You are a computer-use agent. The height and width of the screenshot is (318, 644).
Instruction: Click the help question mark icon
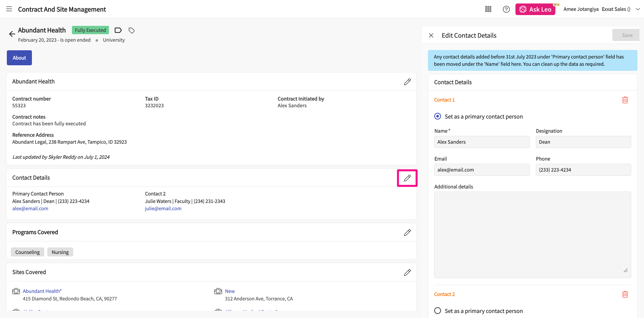(x=506, y=9)
